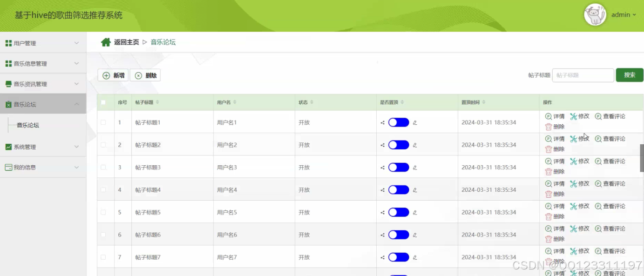The image size is (644, 276).
Task: Expand the 用户管理 menu chevron
Action: click(77, 43)
